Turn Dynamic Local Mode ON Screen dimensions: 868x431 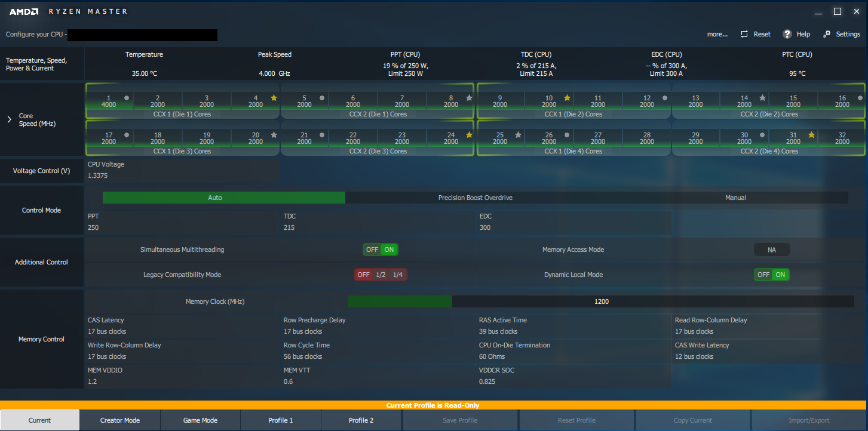[x=780, y=275]
